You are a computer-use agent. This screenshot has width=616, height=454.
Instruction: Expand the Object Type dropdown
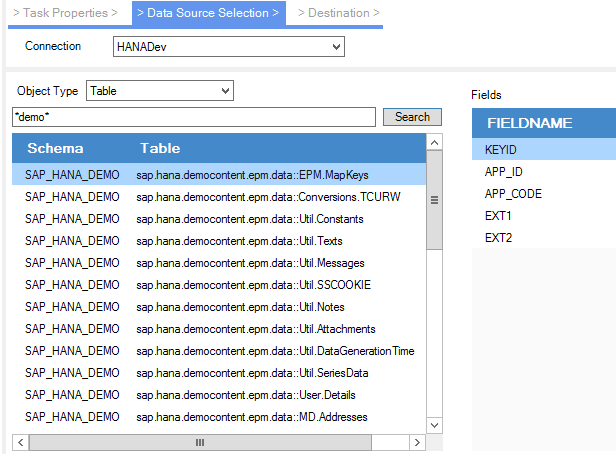tap(160, 91)
